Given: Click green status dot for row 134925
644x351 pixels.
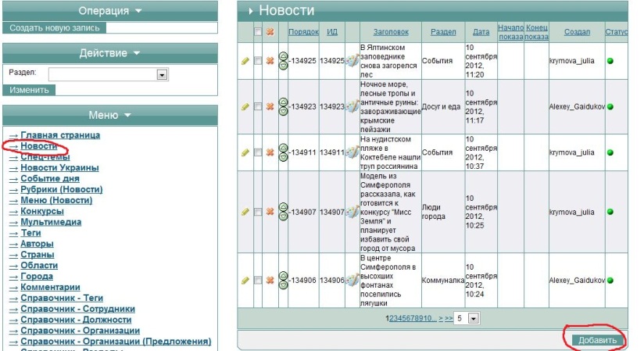Looking at the screenshot, I should (x=610, y=61).
